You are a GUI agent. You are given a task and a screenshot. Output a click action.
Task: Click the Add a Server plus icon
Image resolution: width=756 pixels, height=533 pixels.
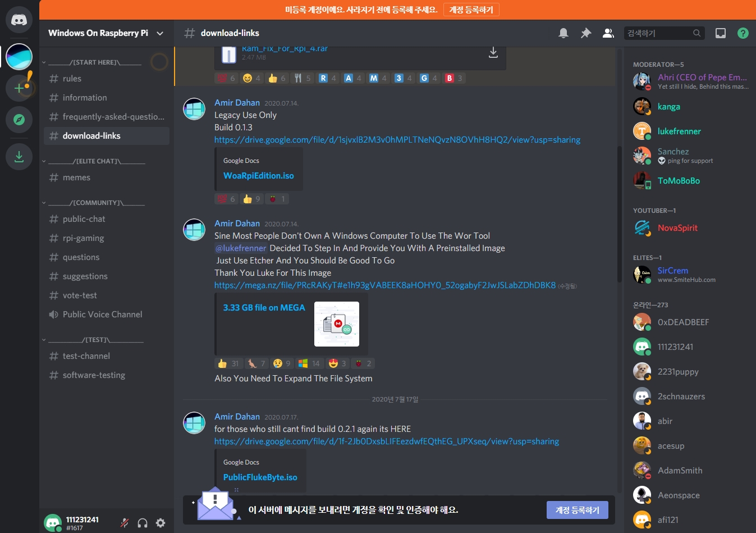click(x=19, y=88)
